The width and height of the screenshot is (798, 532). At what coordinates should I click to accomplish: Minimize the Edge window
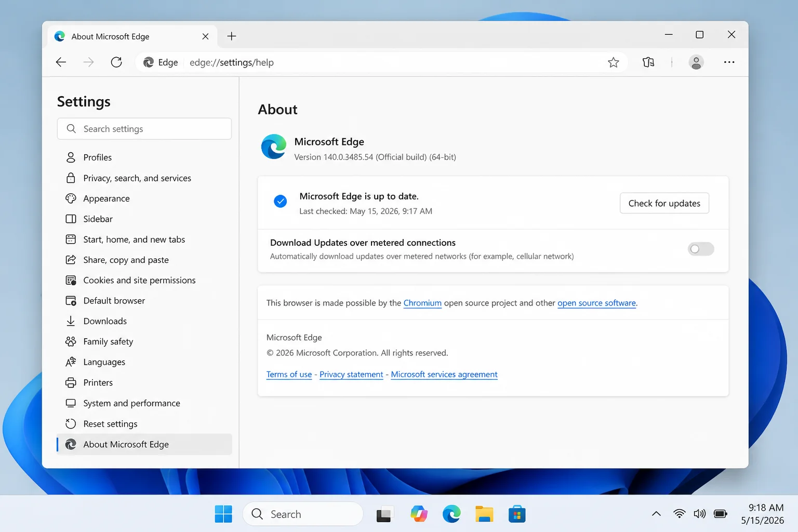669,35
